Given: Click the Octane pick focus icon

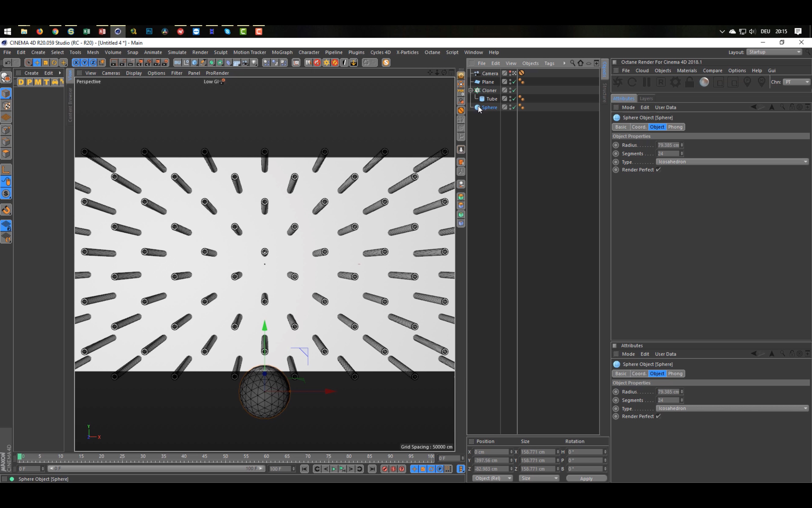Looking at the screenshot, I should [x=747, y=82].
